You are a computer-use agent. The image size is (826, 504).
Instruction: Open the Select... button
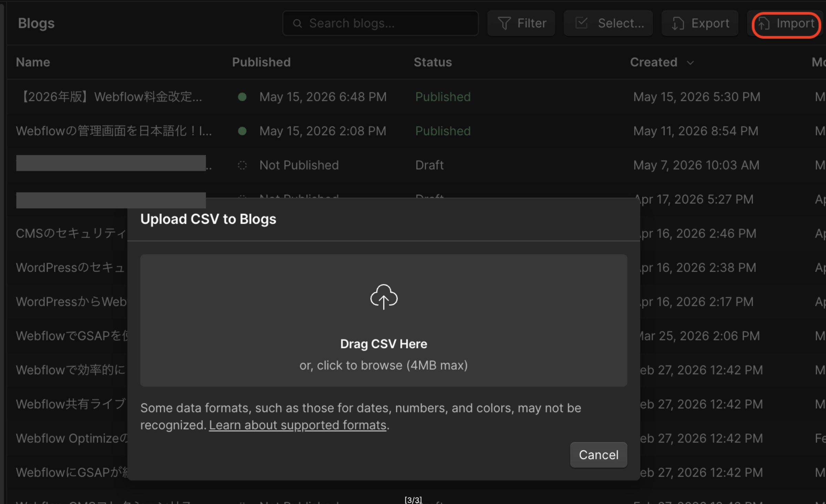point(608,23)
